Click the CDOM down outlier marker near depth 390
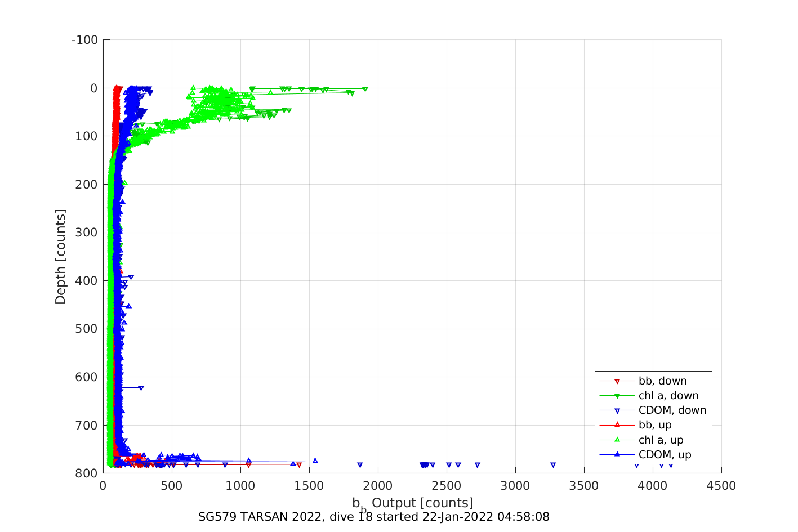 [131, 277]
